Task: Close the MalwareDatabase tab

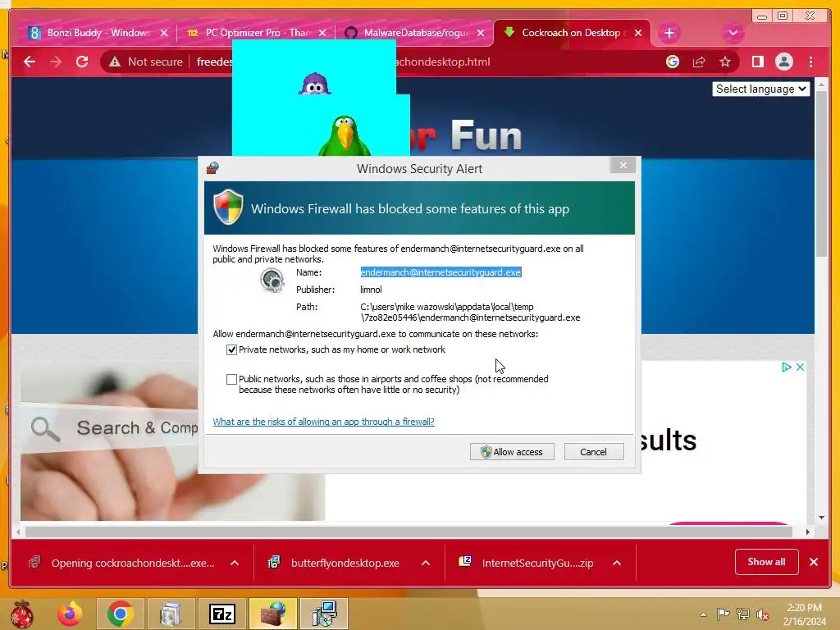Action: (x=481, y=33)
